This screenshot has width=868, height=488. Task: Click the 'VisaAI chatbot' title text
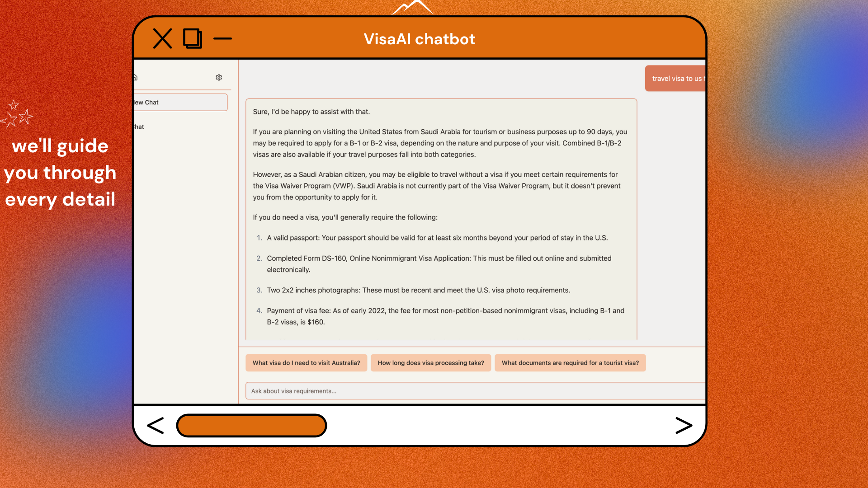point(419,39)
